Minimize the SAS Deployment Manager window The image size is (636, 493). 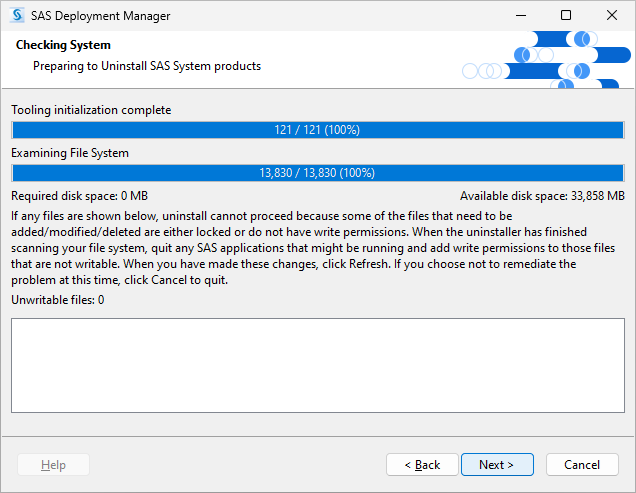pos(520,16)
